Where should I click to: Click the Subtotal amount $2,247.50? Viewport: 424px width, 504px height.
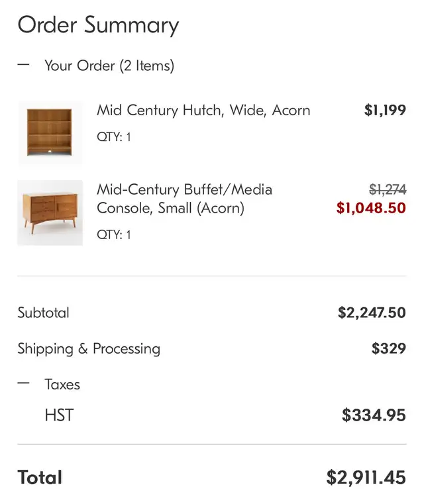pos(372,313)
